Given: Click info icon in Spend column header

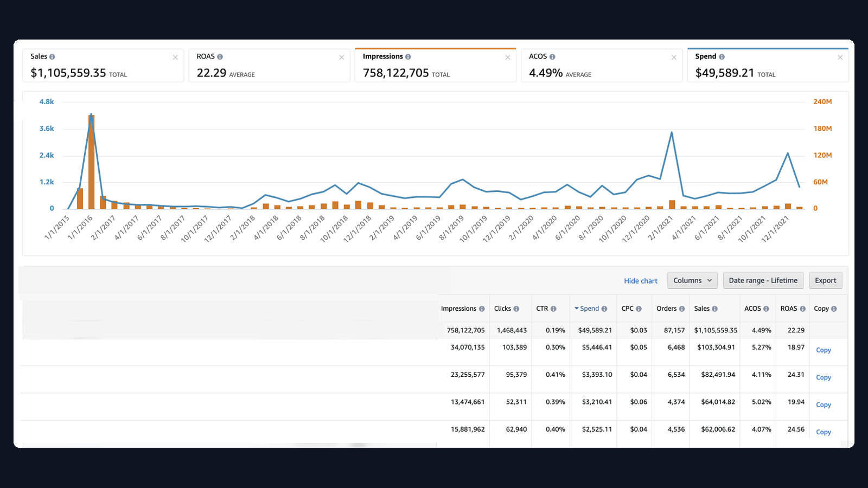Looking at the screenshot, I should 604,309.
